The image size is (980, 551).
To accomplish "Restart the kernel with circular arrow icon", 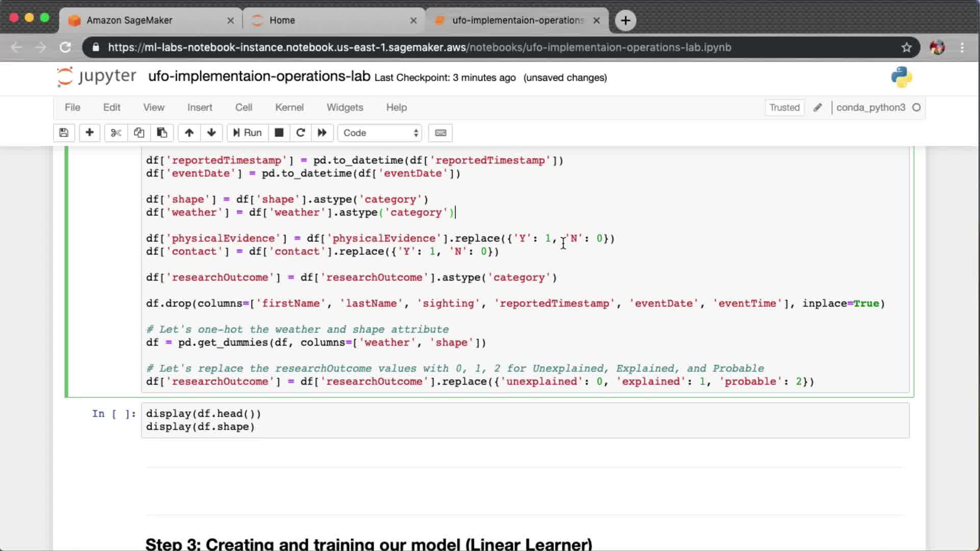I will coord(301,133).
